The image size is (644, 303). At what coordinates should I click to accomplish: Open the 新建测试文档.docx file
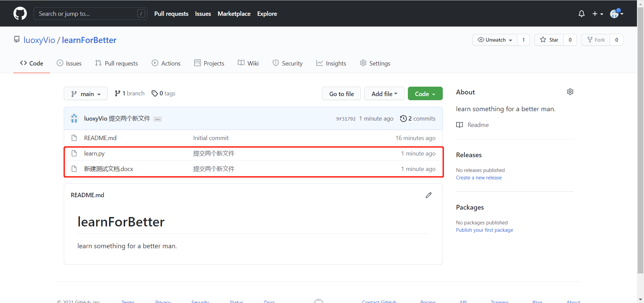pyautogui.click(x=109, y=169)
